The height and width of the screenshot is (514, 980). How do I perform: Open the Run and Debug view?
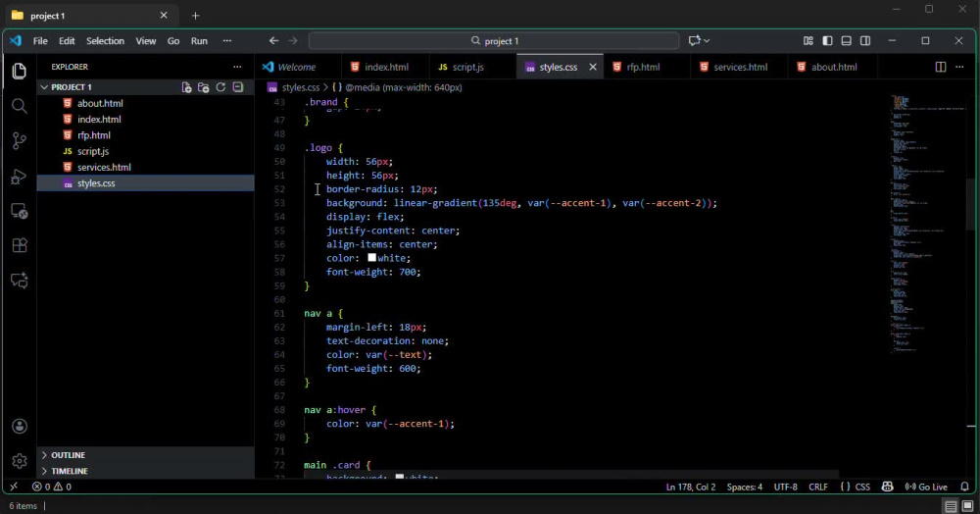(20, 177)
